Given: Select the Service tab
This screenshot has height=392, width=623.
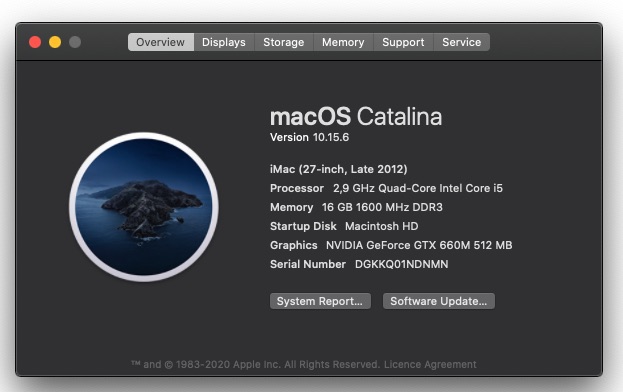Looking at the screenshot, I should (461, 42).
